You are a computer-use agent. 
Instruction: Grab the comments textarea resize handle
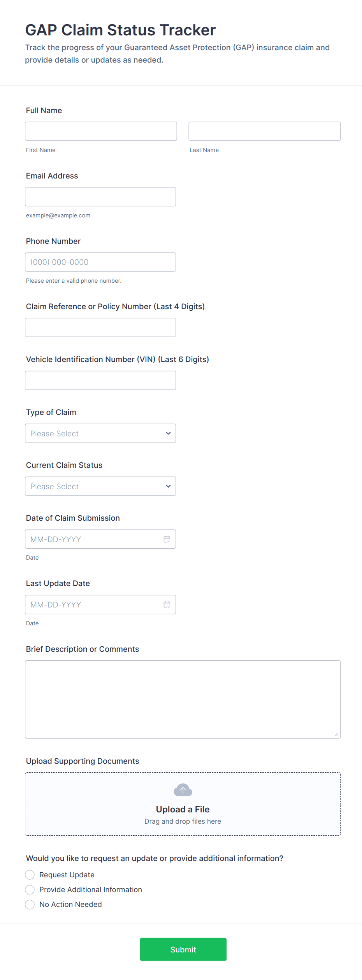[x=337, y=735]
